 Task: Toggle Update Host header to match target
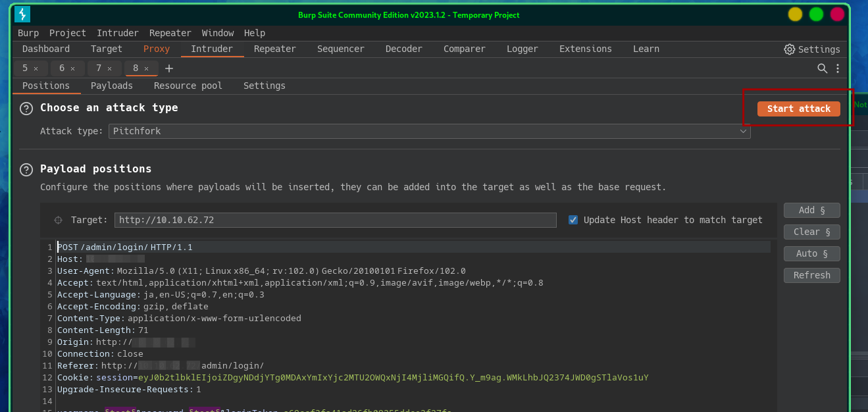click(x=573, y=220)
